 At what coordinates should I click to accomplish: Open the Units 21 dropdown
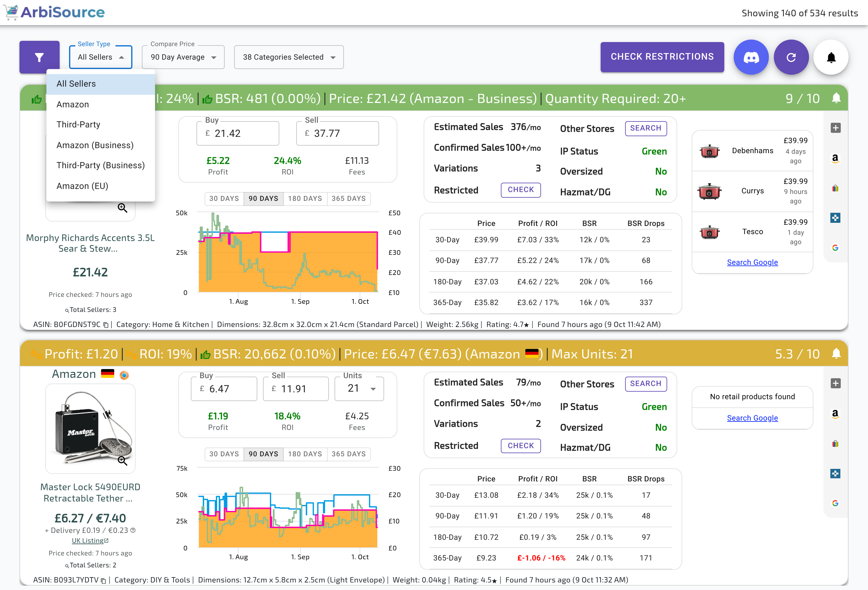coord(359,389)
